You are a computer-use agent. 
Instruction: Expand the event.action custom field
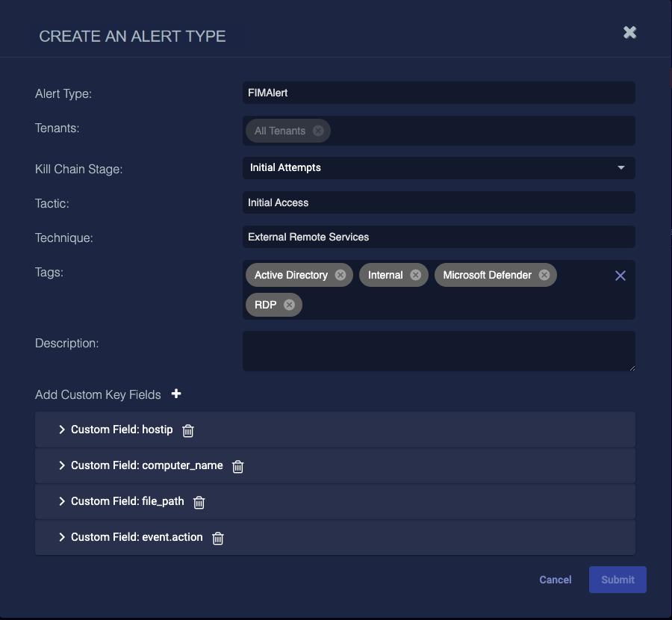coord(62,537)
